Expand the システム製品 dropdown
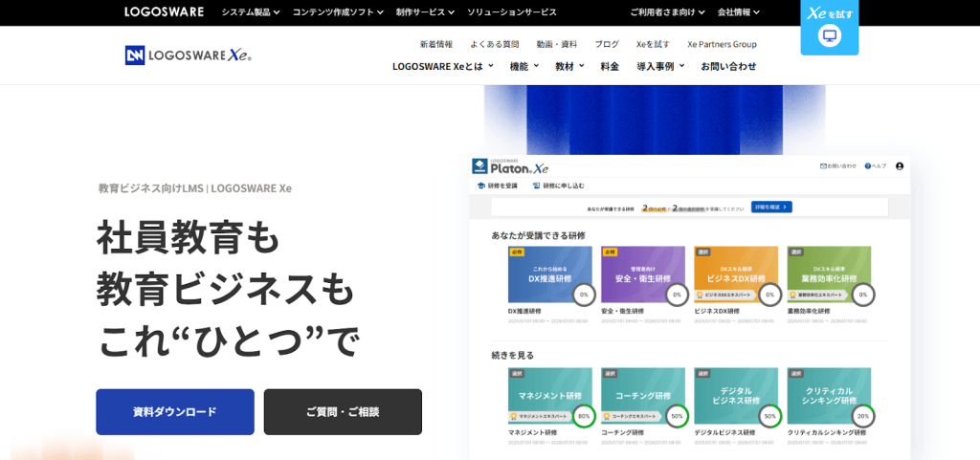This screenshot has width=980, height=460. click(251, 12)
